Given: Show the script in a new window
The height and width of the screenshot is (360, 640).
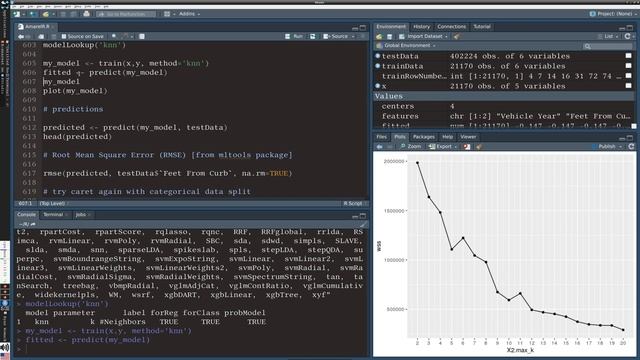Looking at the screenshot, I should pos(41,36).
